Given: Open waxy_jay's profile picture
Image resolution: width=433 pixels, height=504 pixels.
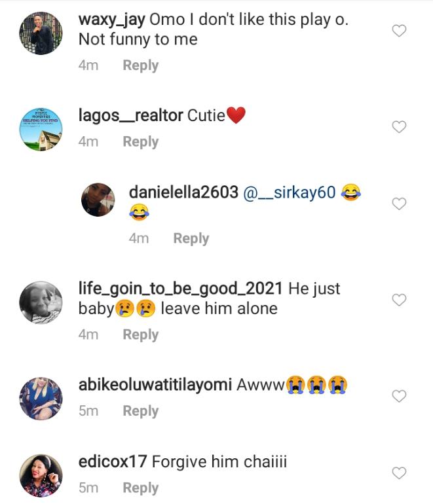Looking at the screenshot, I should point(41,33).
